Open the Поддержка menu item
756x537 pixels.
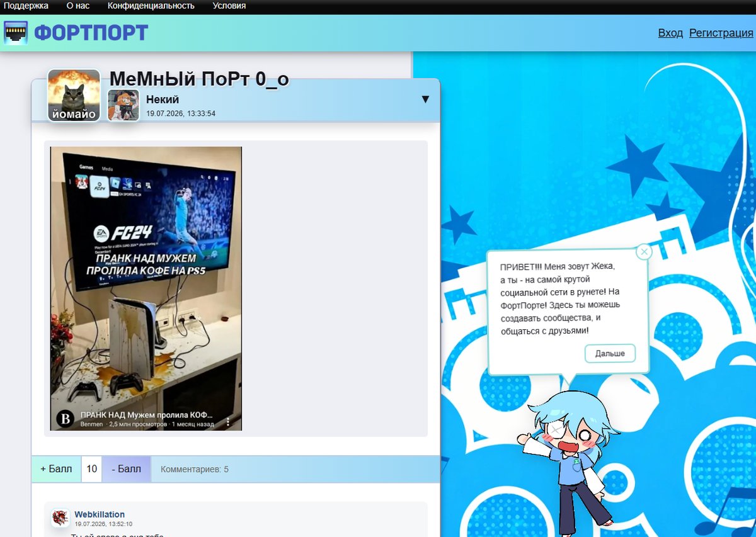tap(26, 6)
